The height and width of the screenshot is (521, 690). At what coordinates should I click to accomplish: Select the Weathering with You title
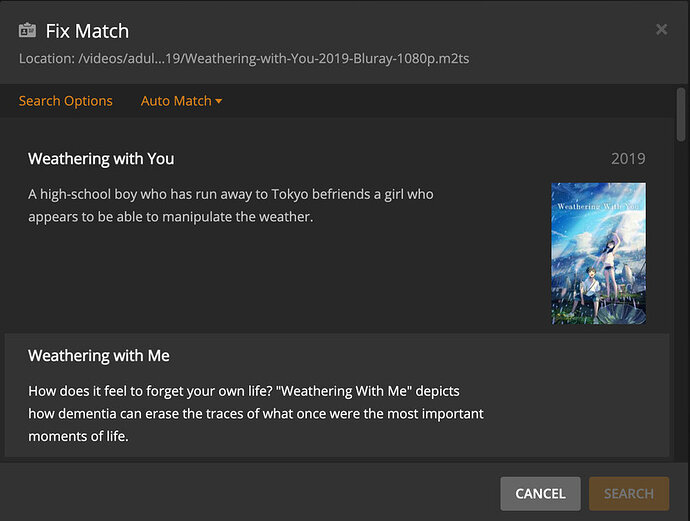point(101,159)
